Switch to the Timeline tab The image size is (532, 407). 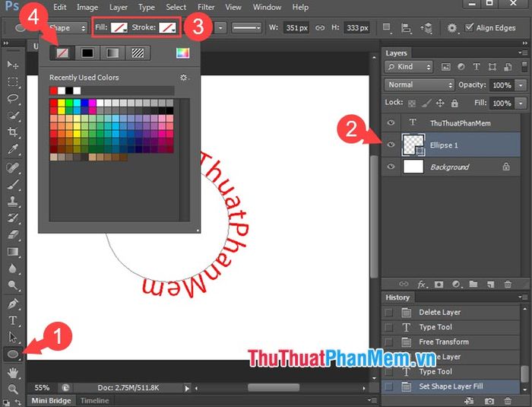pyautogui.click(x=95, y=401)
